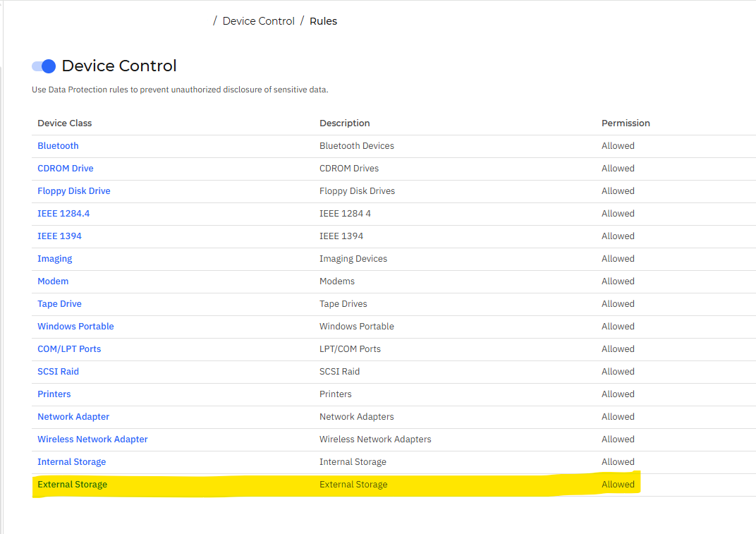Click the Data Protection rules description text

click(180, 90)
